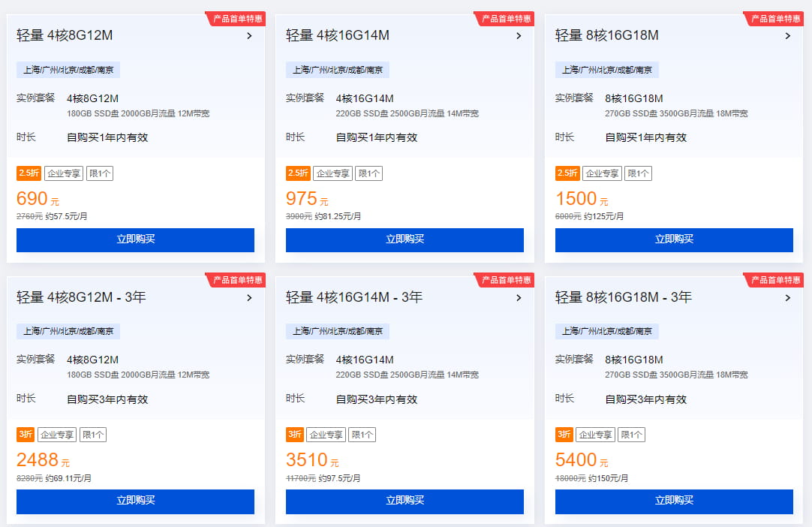
Task: Open the 轻量 4核16G14M - 3年 title
Action: (354, 297)
